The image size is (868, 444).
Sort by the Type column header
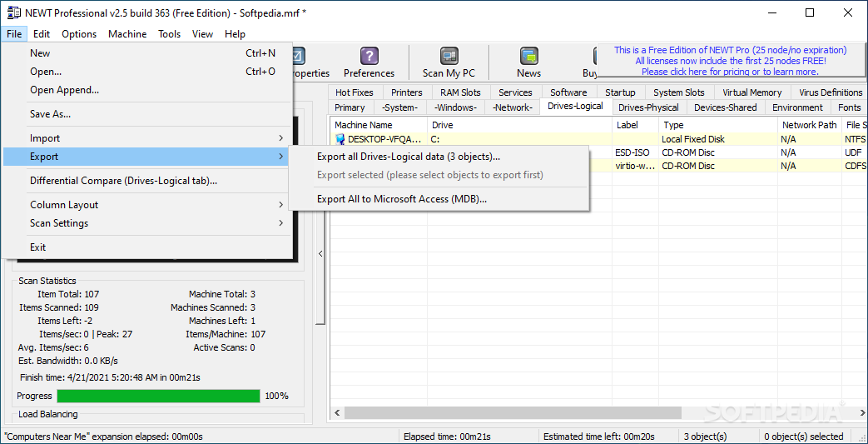[718, 125]
